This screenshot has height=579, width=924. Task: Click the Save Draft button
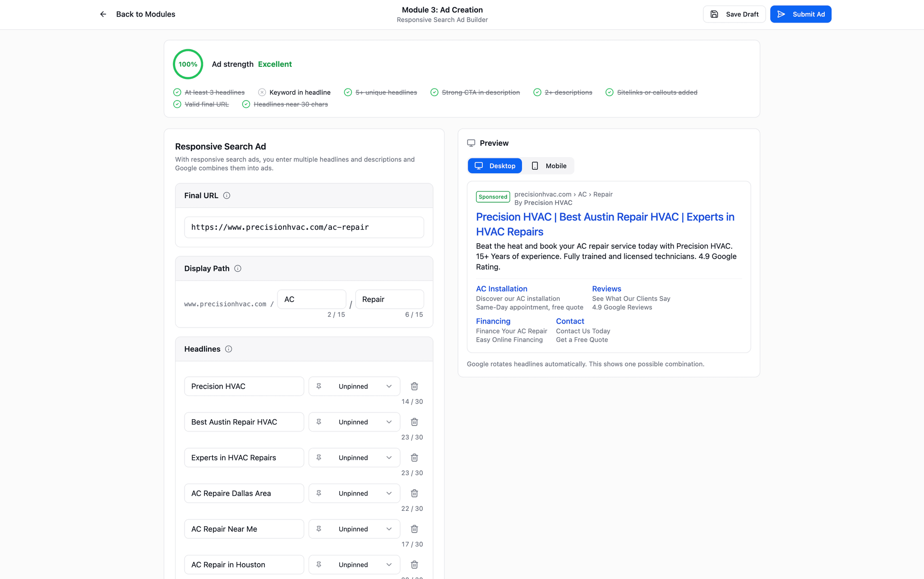(x=734, y=14)
